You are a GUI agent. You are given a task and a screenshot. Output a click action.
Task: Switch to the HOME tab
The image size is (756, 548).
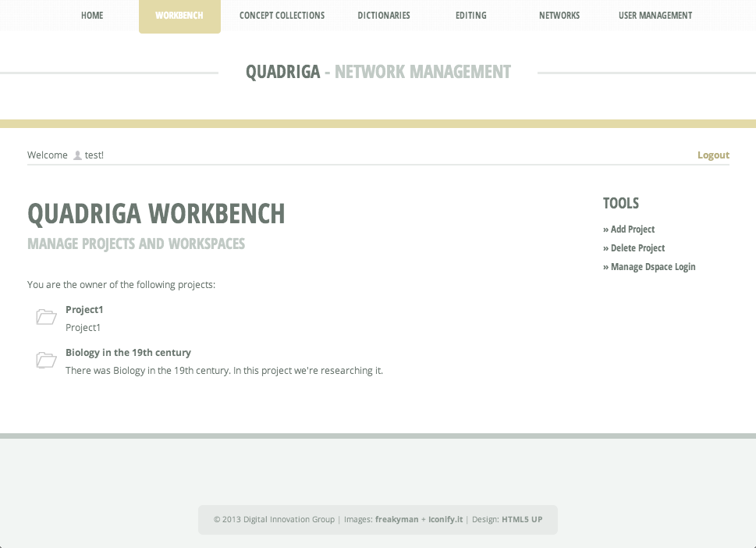tap(91, 16)
